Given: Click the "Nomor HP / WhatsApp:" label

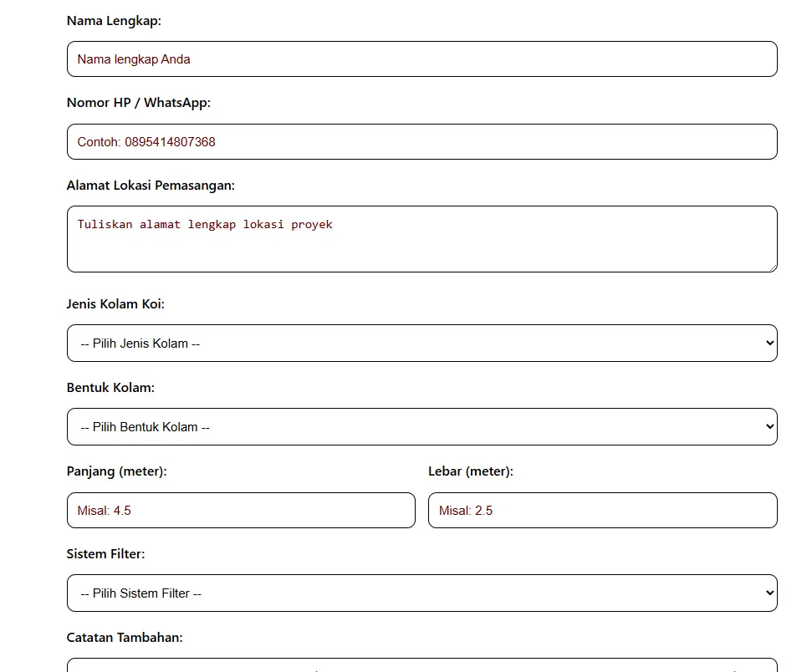Looking at the screenshot, I should [139, 103].
